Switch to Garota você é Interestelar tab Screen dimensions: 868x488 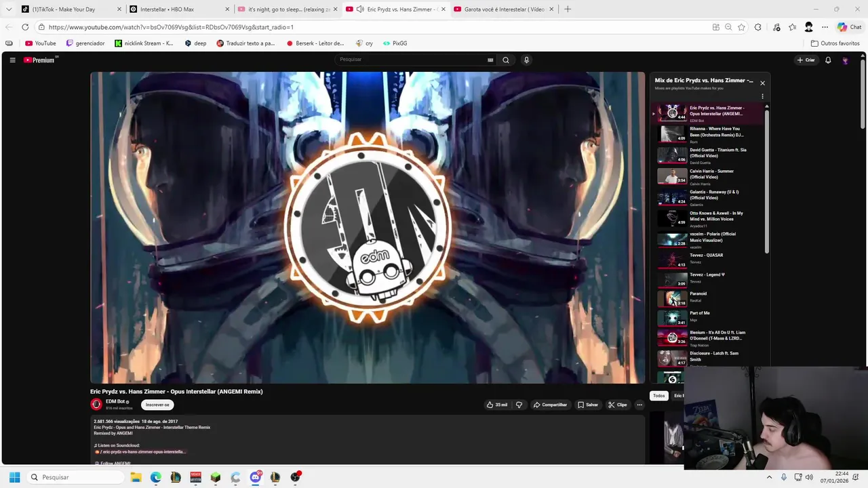(x=503, y=9)
